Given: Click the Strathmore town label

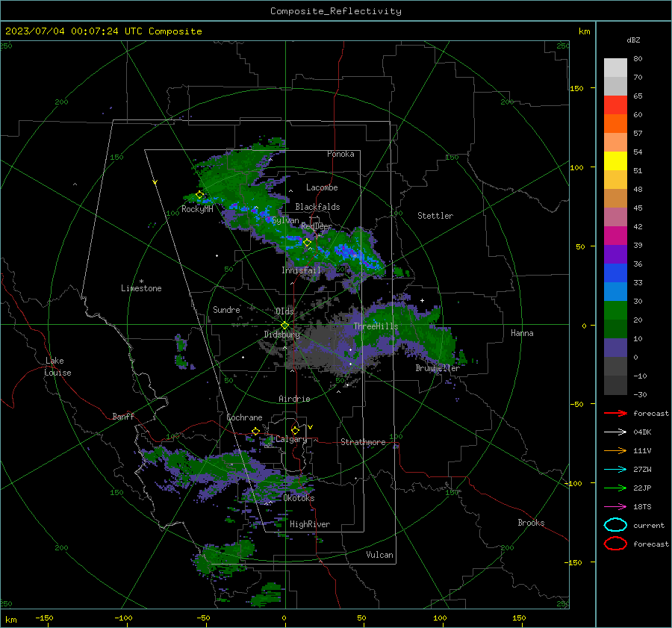Looking at the screenshot, I should click(x=363, y=442).
